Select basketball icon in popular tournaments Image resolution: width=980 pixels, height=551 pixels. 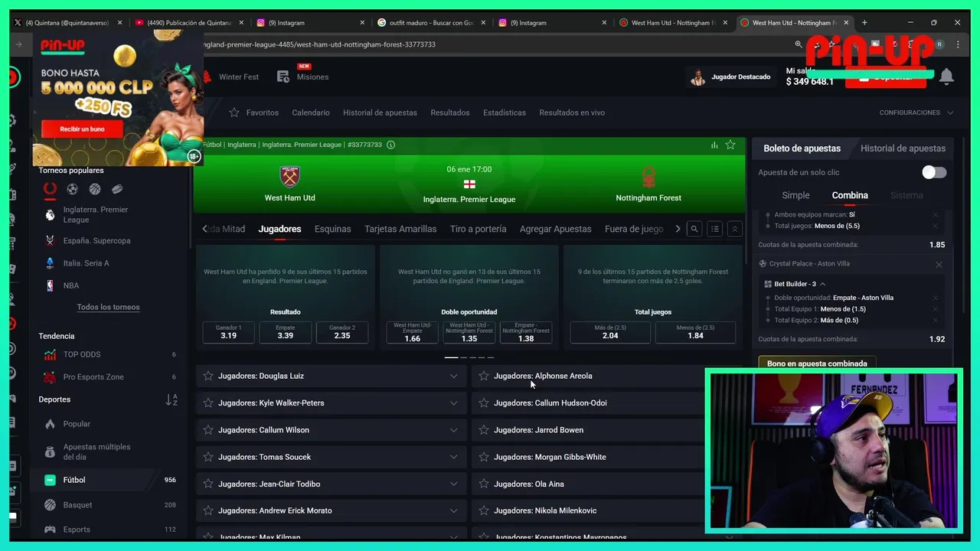95,189
